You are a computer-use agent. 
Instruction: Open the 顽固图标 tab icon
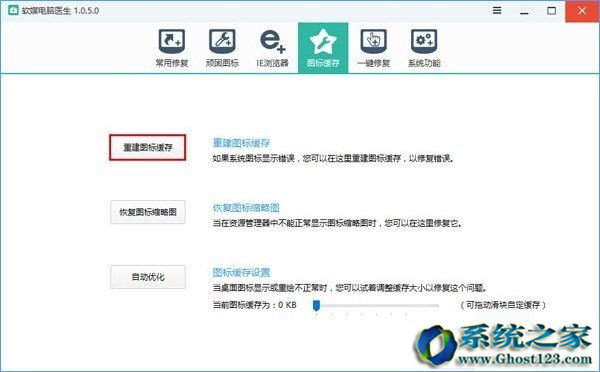click(x=222, y=41)
